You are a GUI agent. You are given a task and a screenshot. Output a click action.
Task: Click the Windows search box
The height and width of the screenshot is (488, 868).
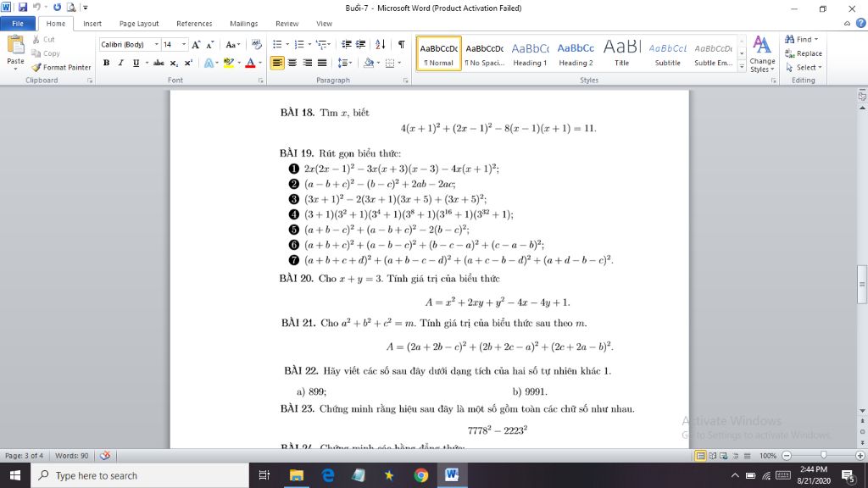click(x=140, y=475)
